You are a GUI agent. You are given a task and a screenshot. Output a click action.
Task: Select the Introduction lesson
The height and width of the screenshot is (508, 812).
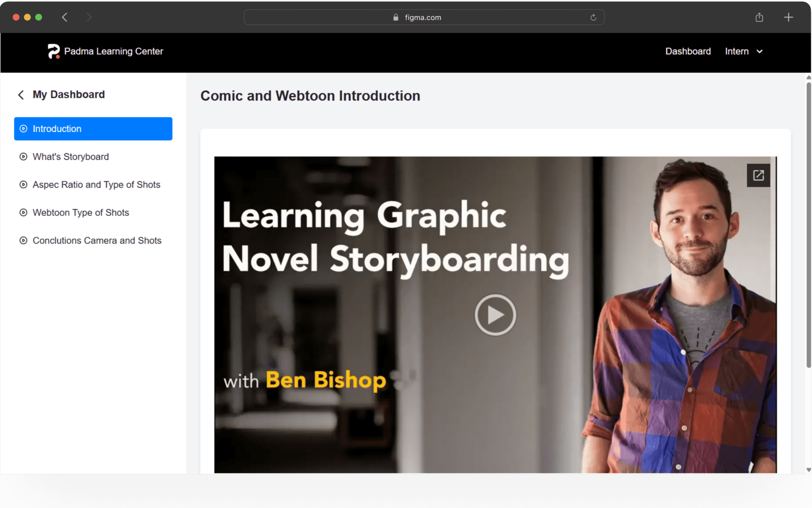(x=93, y=129)
